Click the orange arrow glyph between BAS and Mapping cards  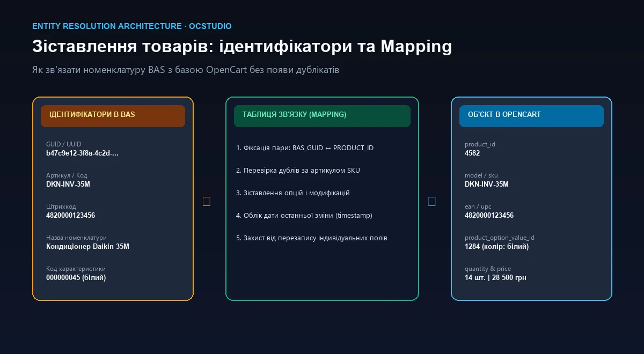click(207, 202)
